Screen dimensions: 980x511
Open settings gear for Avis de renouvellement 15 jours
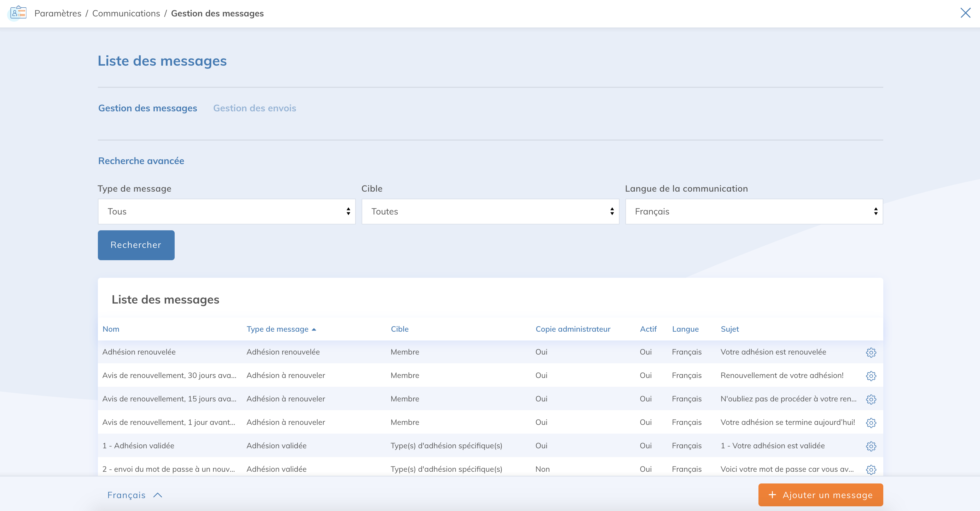click(871, 399)
